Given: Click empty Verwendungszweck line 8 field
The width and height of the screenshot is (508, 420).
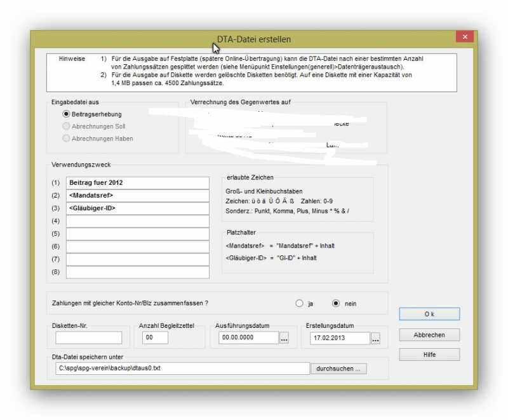Looking at the screenshot, I should (137, 272).
